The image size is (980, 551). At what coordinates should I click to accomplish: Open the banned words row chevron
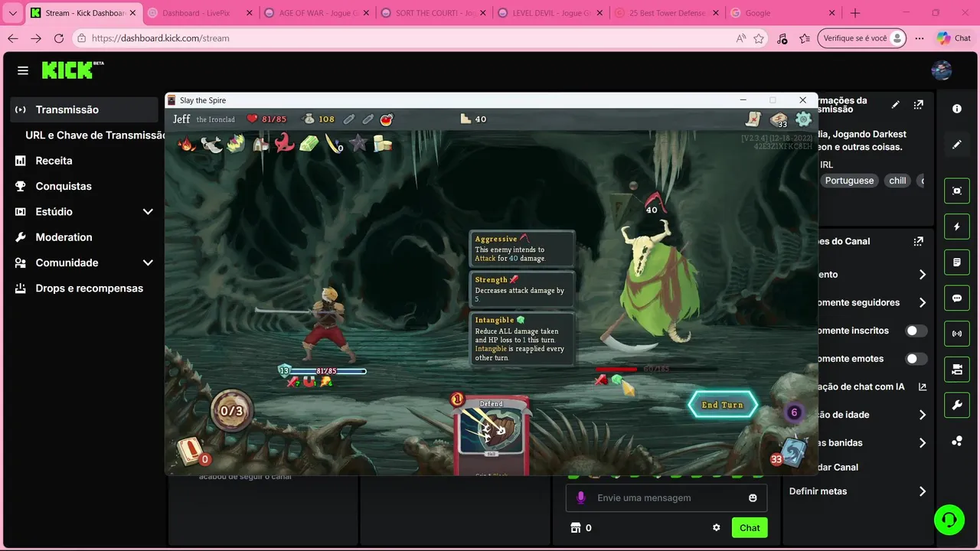coord(923,442)
